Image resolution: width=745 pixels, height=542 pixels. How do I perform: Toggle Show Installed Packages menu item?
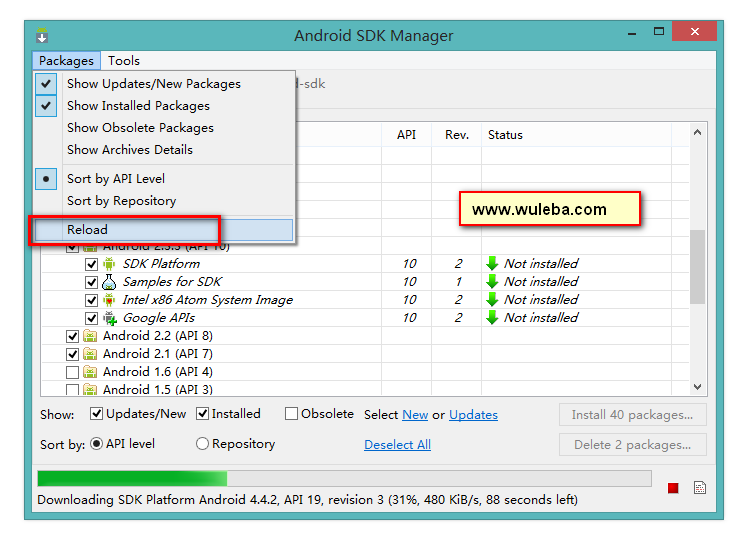click(163, 105)
